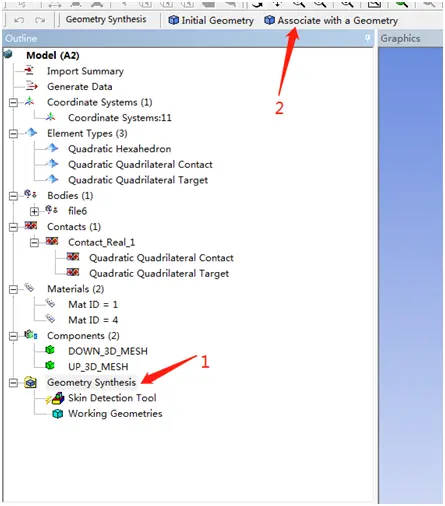Select the UP_3D_MESH component

click(x=98, y=367)
